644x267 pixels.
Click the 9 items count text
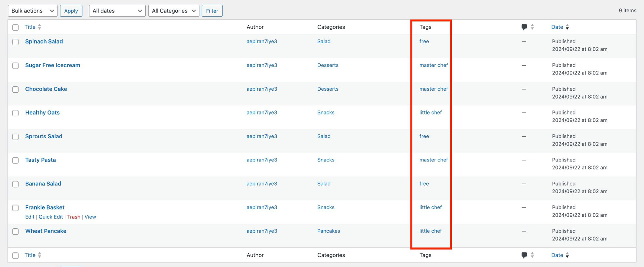coord(627,11)
